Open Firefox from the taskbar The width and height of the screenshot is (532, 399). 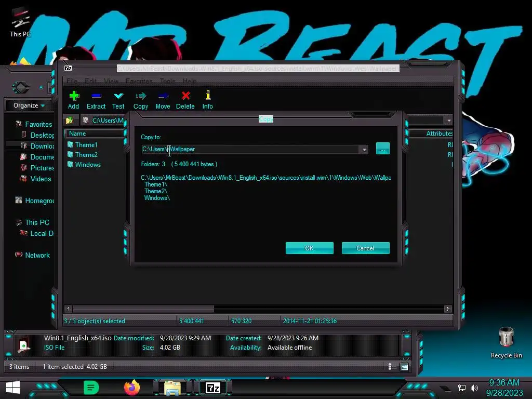tap(131, 388)
